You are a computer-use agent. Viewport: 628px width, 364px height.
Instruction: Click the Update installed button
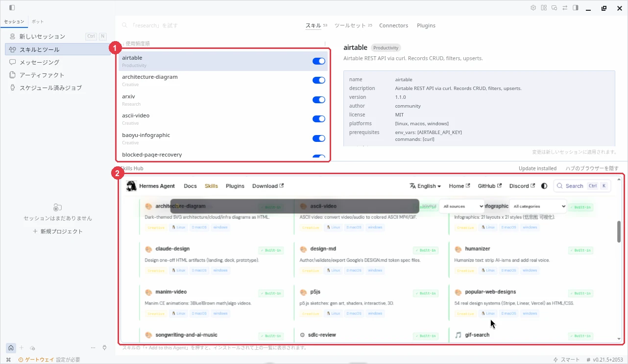click(x=537, y=168)
